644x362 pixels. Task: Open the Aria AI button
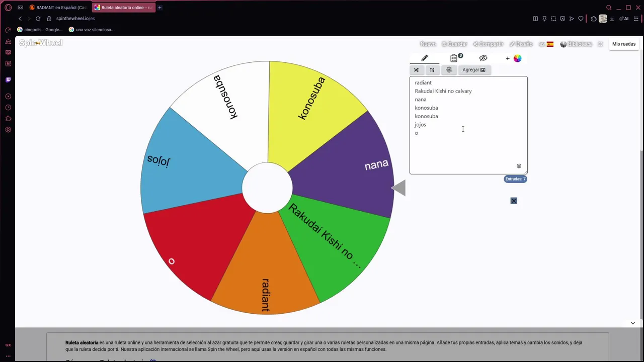click(x=624, y=19)
